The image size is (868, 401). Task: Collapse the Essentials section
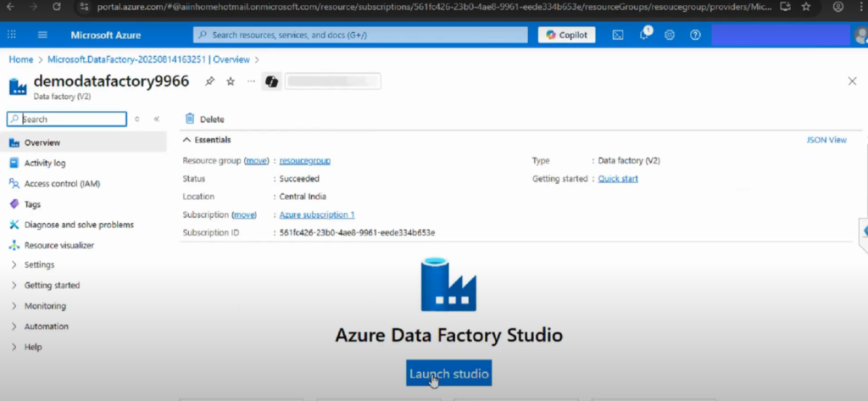[x=207, y=140]
